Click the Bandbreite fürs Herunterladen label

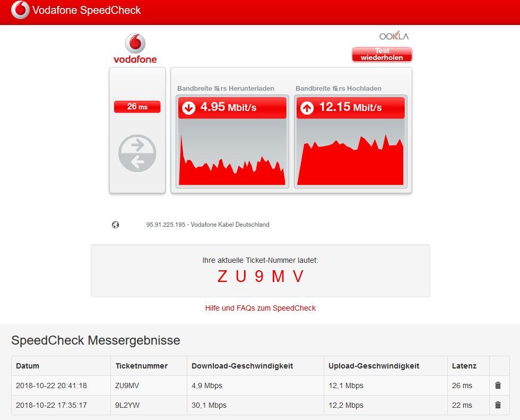coord(226,89)
